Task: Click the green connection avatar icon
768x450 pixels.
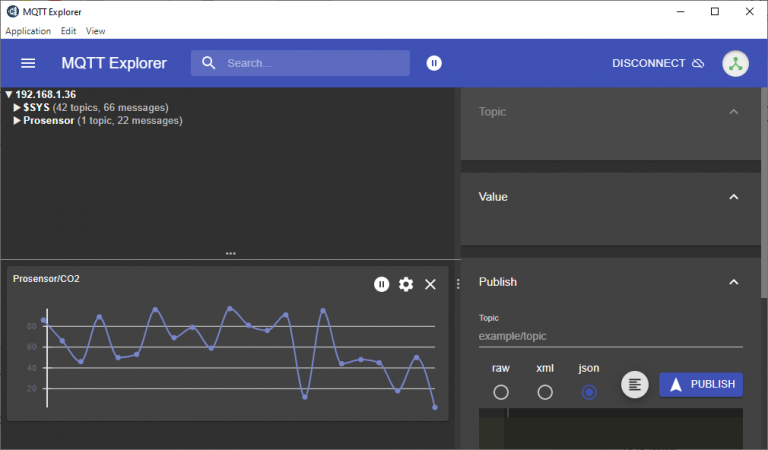Action: coord(736,63)
